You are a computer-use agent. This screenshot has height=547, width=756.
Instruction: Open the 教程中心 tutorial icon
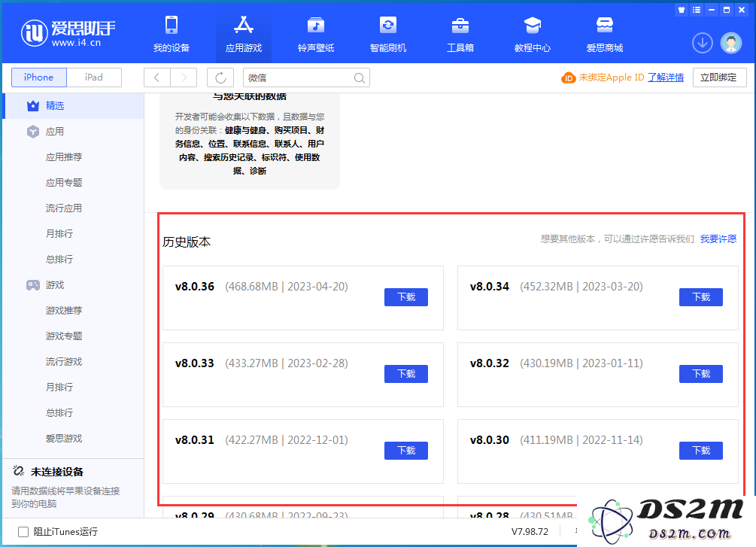[533, 25]
